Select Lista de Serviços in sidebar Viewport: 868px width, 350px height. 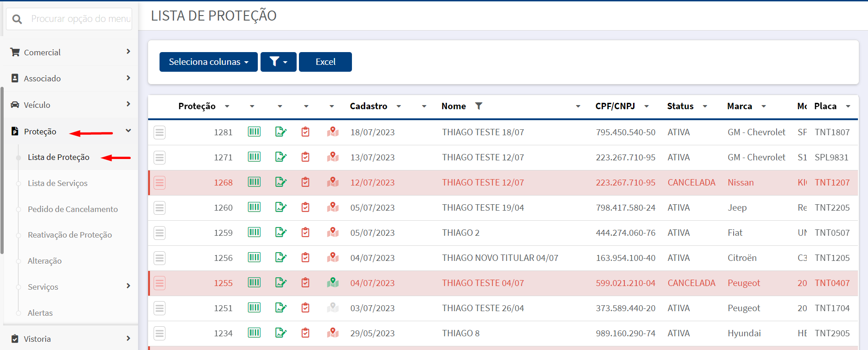58,183
